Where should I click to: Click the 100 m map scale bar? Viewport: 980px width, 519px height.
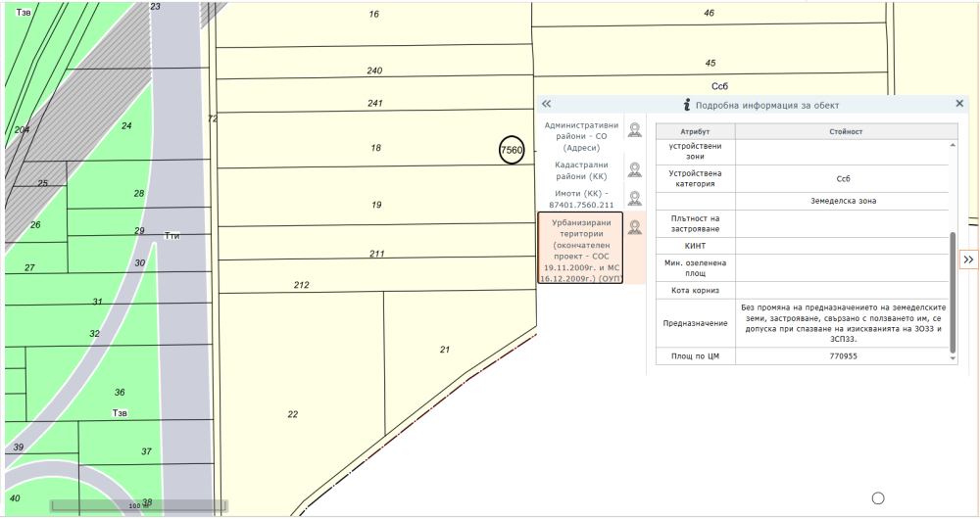(139, 505)
